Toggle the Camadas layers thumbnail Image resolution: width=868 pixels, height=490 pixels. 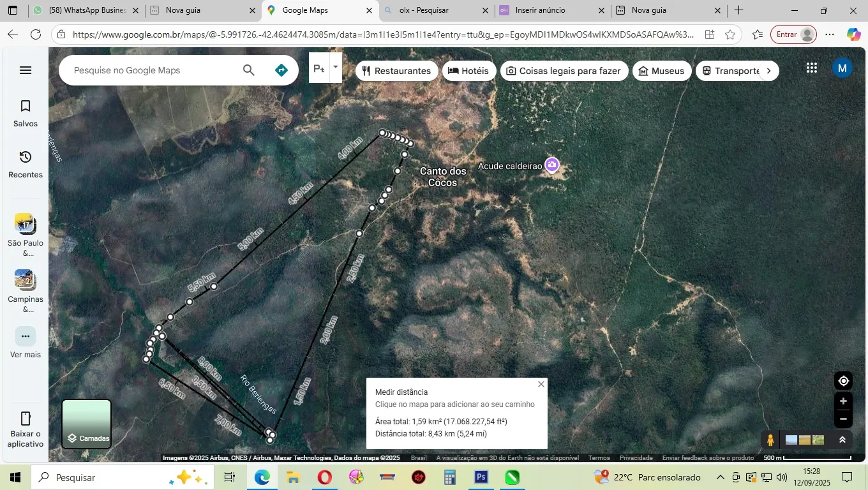(87, 424)
